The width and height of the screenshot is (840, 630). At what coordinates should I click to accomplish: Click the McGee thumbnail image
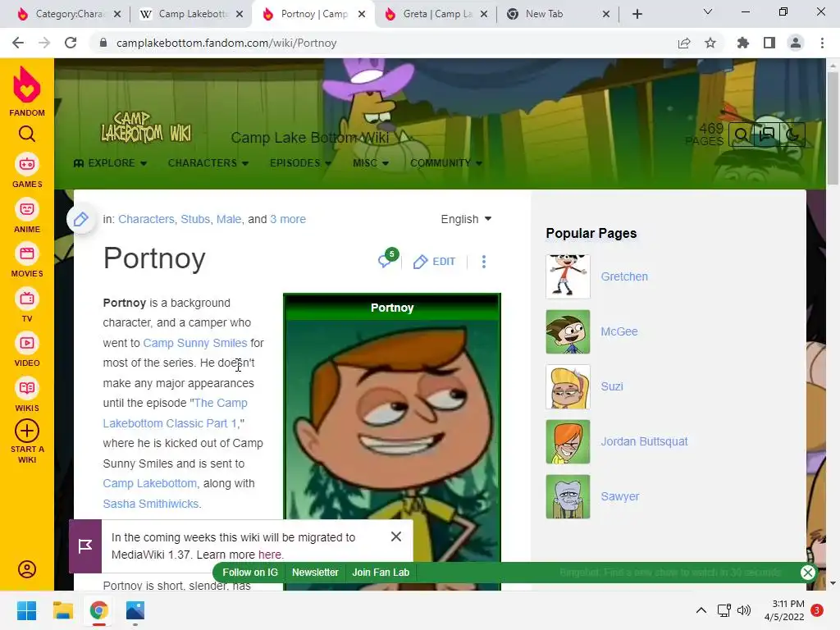(x=568, y=331)
